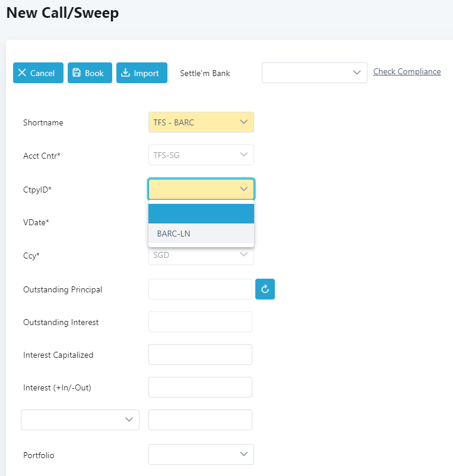Click the Import button
Screen dimensions: 453x476
tap(142, 73)
